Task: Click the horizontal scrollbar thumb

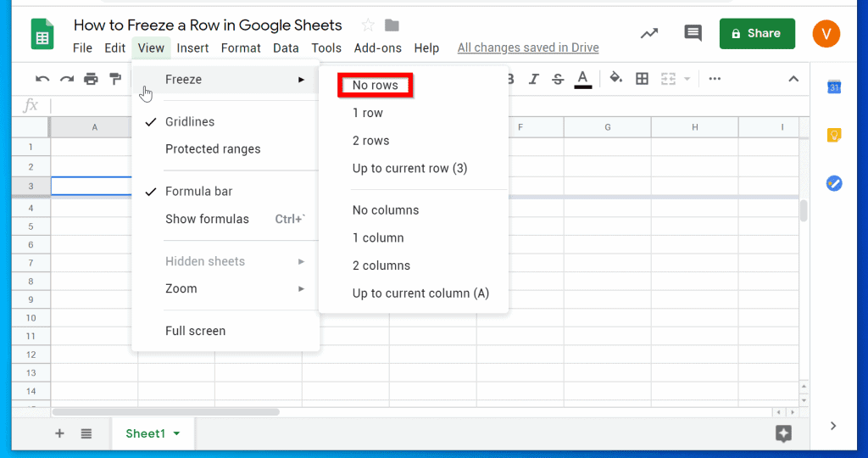Action: pos(165,412)
